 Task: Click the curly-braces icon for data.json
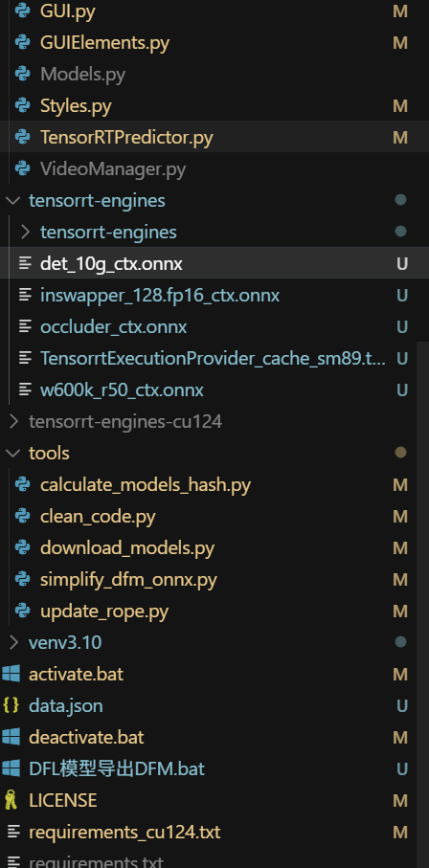coord(11,706)
